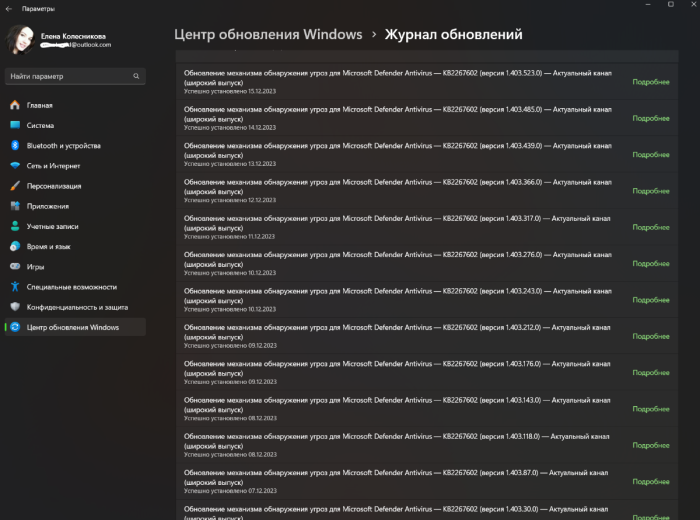
Task: Open Bluetooth и устройства icon
Action: [x=15, y=145]
